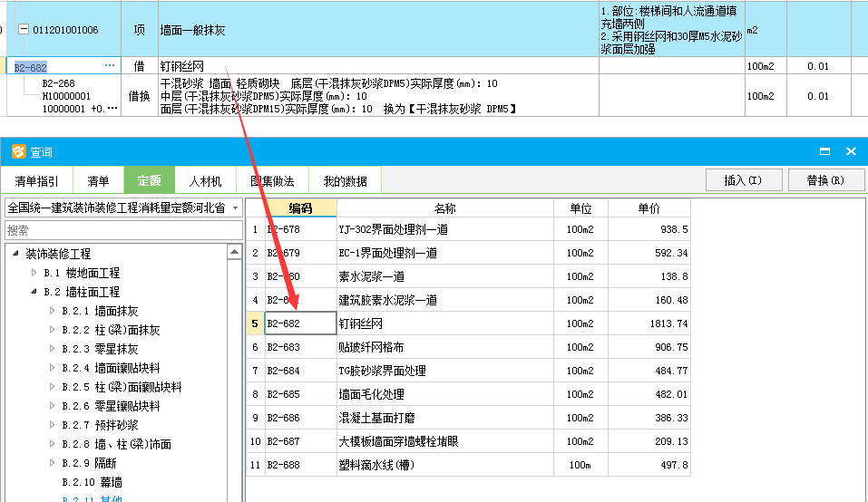868x502 pixels.
Task: Select the 混凝土基面打磨 row
Action: 468,418
